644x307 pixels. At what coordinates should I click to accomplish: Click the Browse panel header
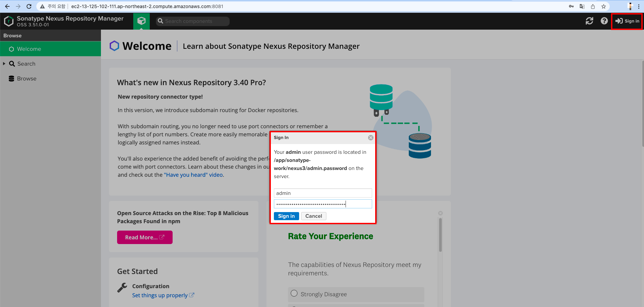pos(50,35)
